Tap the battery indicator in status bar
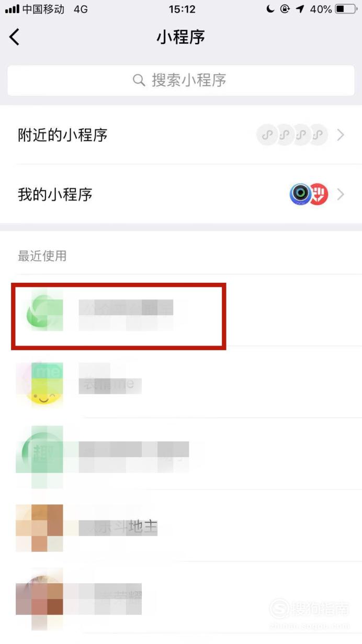 (345, 9)
